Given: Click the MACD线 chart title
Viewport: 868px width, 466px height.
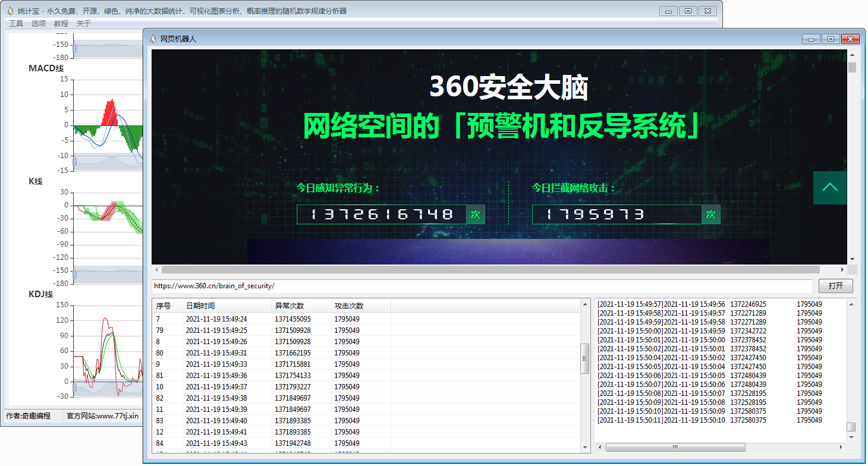Looking at the screenshot, I should [x=46, y=68].
